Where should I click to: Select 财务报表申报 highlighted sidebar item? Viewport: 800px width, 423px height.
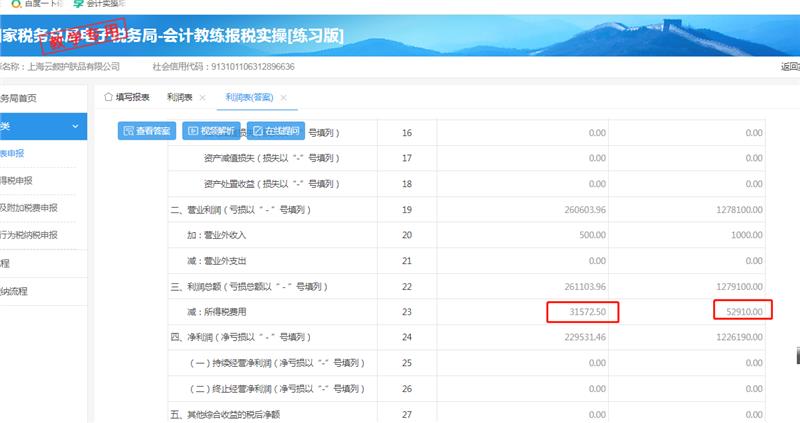[x=13, y=153]
